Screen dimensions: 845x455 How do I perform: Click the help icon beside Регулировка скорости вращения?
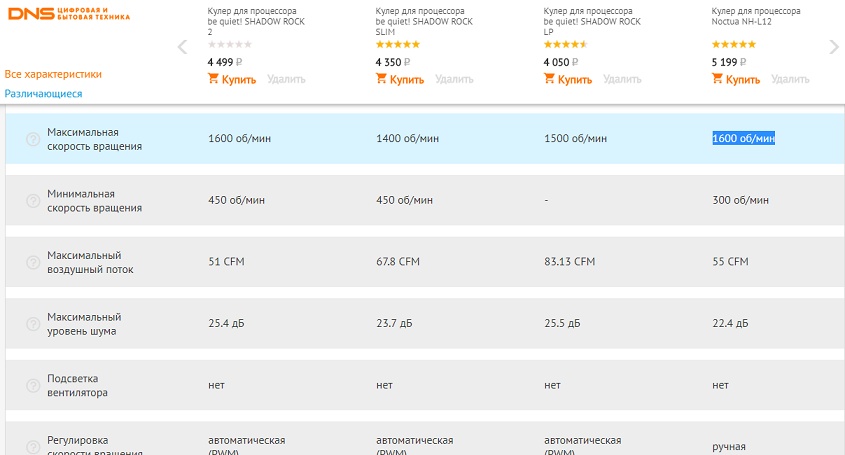coord(32,446)
